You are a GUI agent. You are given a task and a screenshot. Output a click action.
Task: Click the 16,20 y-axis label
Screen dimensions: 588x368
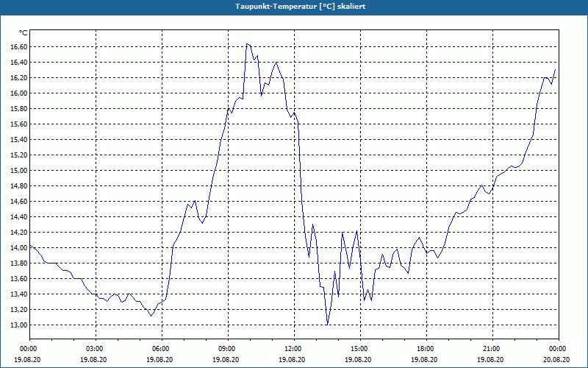point(18,78)
